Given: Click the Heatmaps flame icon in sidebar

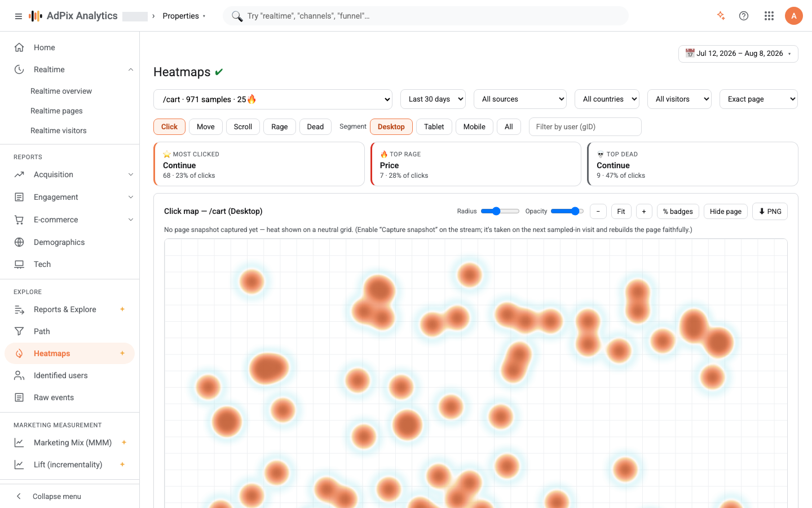Looking at the screenshot, I should [19, 353].
